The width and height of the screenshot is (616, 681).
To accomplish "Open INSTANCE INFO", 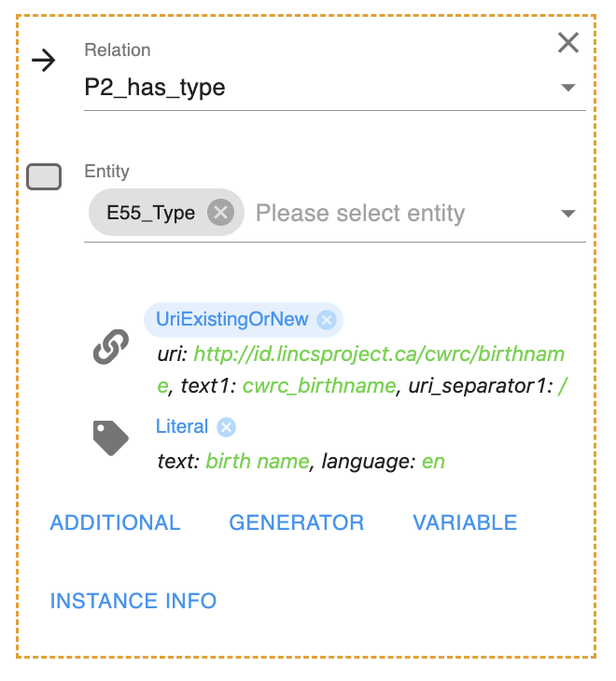I will pyautogui.click(x=133, y=601).
